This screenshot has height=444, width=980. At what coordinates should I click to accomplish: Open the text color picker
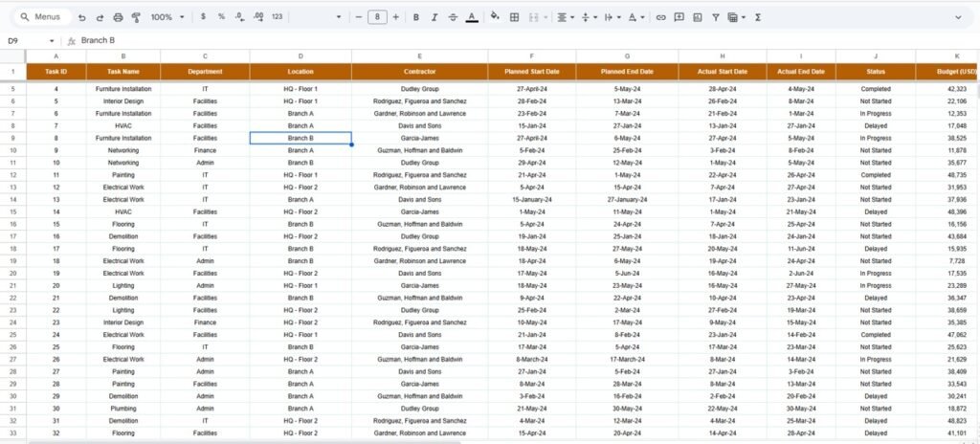(x=472, y=17)
